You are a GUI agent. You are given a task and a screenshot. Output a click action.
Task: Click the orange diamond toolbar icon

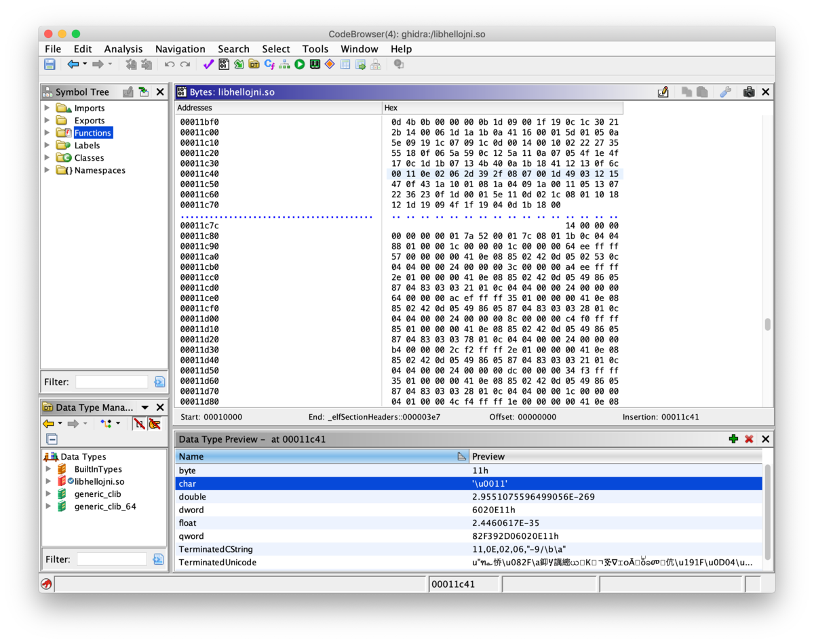pos(330,64)
